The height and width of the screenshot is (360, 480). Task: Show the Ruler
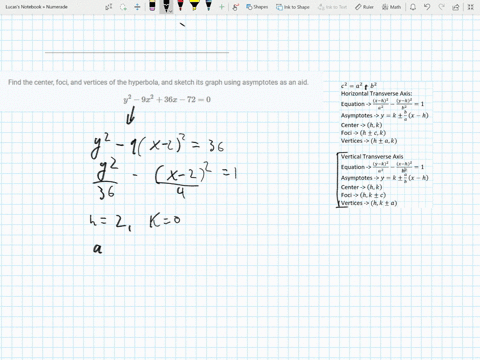click(364, 7)
